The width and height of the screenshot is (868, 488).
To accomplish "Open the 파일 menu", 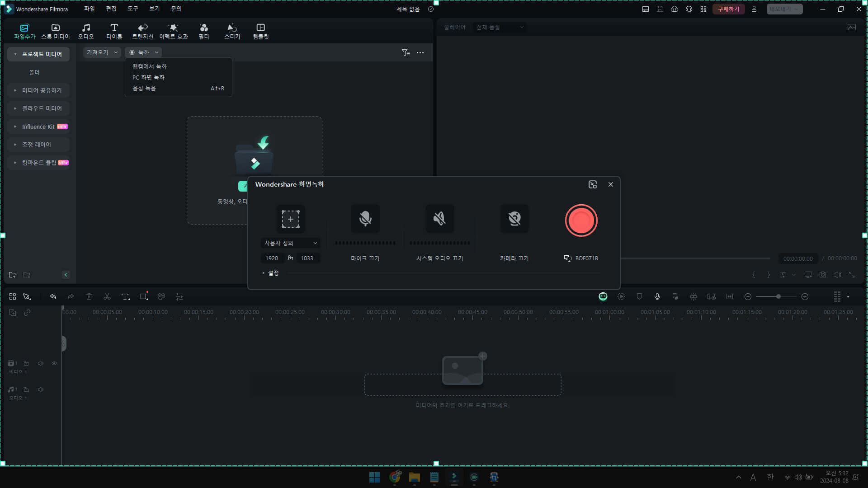I will (x=89, y=9).
